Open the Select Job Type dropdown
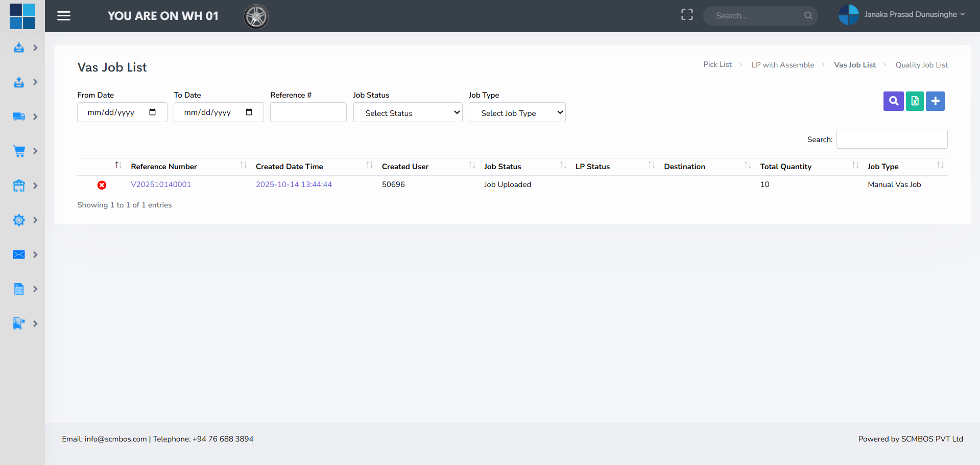This screenshot has height=465, width=980. (x=517, y=112)
